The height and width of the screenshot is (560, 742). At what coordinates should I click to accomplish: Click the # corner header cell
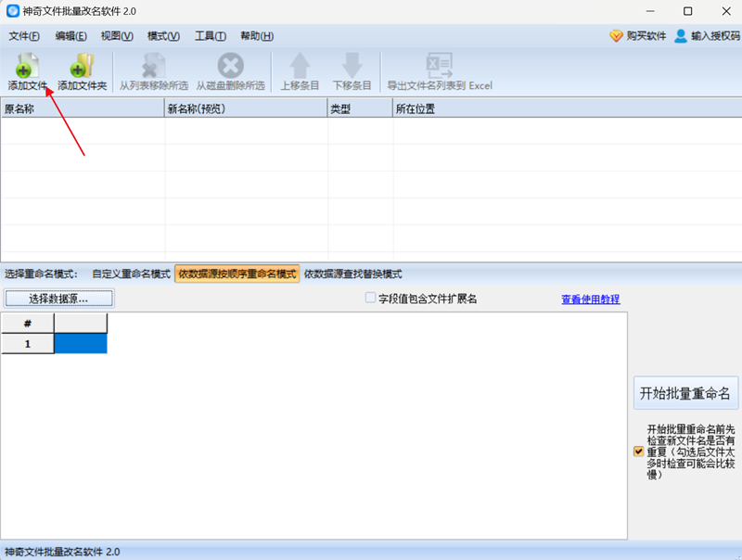tap(28, 324)
